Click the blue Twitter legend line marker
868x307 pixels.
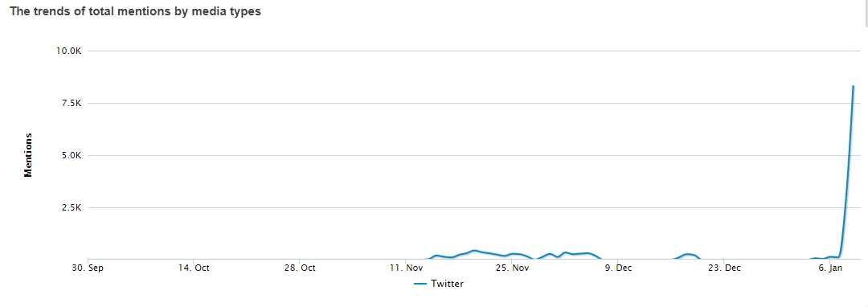click(x=420, y=284)
